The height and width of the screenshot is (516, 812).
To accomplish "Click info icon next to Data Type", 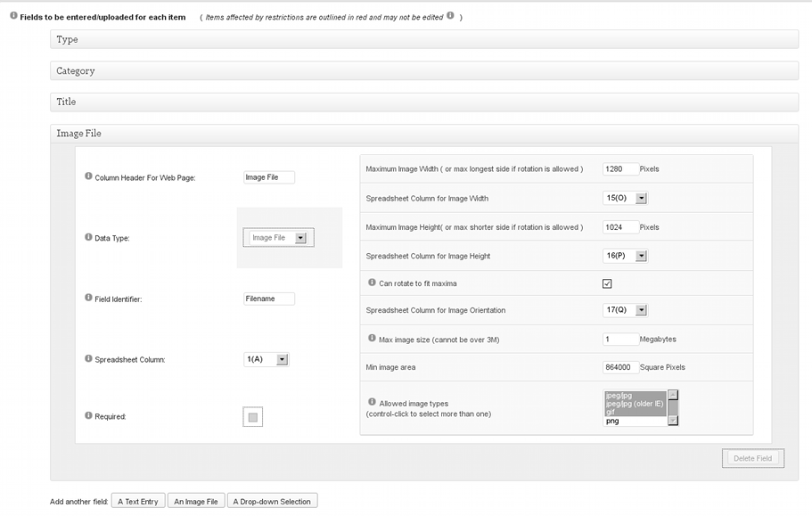I will [88, 237].
